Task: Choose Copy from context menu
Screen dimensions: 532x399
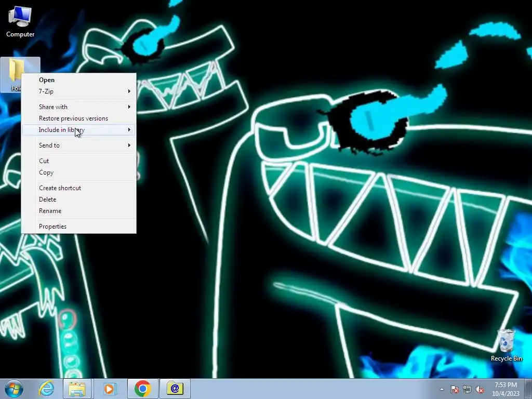Action: (x=79, y=172)
